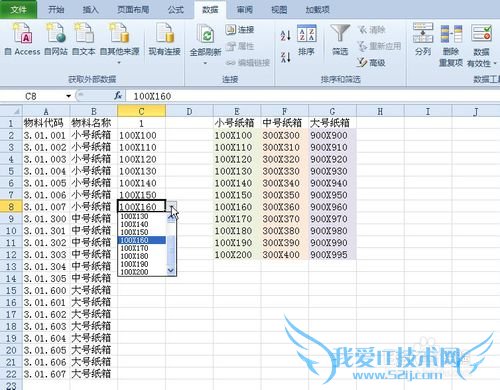Click the fx insert function icon
The height and width of the screenshot is (390, 500).
(118, 96)
